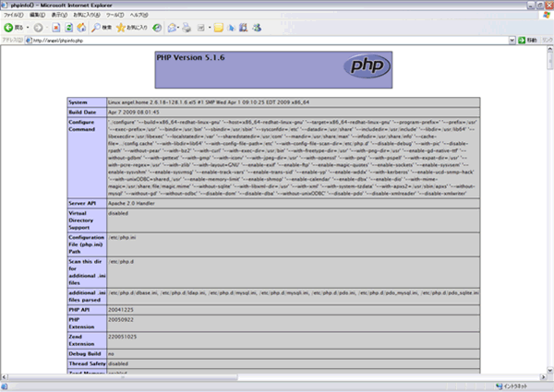The image size is (554, 392).
Task: Open the Forward button history dropdown arrow
Action: pyautogui.click(x=46, y=28)
